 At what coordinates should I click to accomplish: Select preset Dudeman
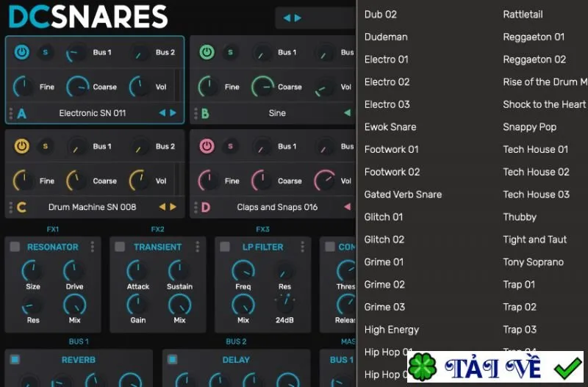pyautogui.click(x=386, y=37)
